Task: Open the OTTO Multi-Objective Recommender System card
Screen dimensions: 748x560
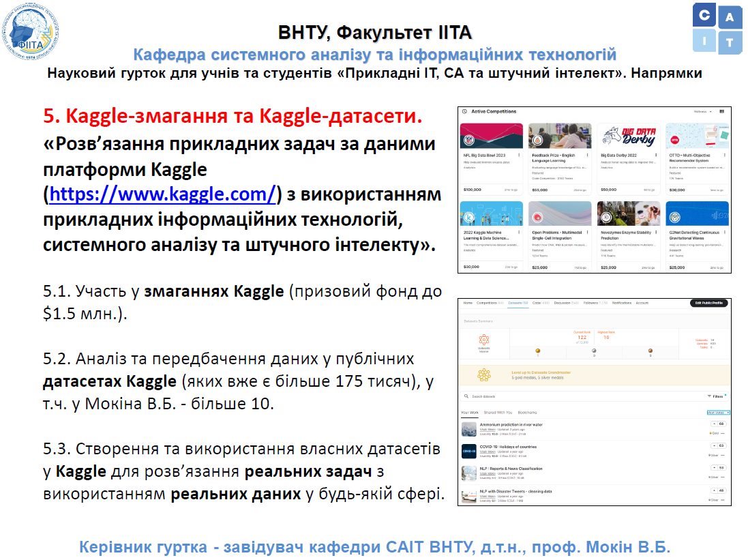Action: point(698,159)
